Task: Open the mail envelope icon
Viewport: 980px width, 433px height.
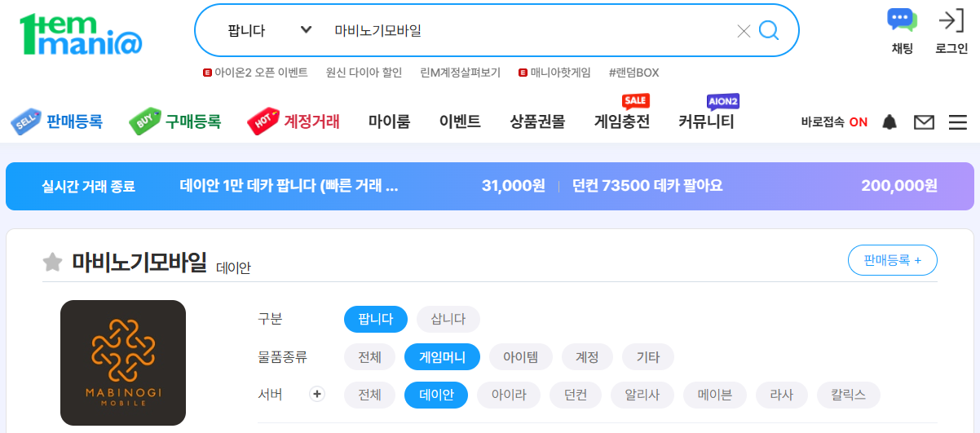Action: click(924, 122)
